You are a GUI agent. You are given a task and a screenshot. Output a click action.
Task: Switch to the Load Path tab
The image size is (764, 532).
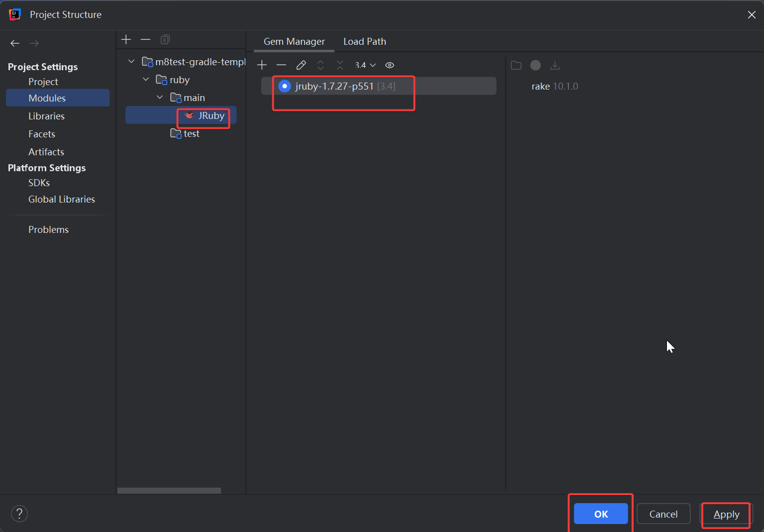[364, 41]
